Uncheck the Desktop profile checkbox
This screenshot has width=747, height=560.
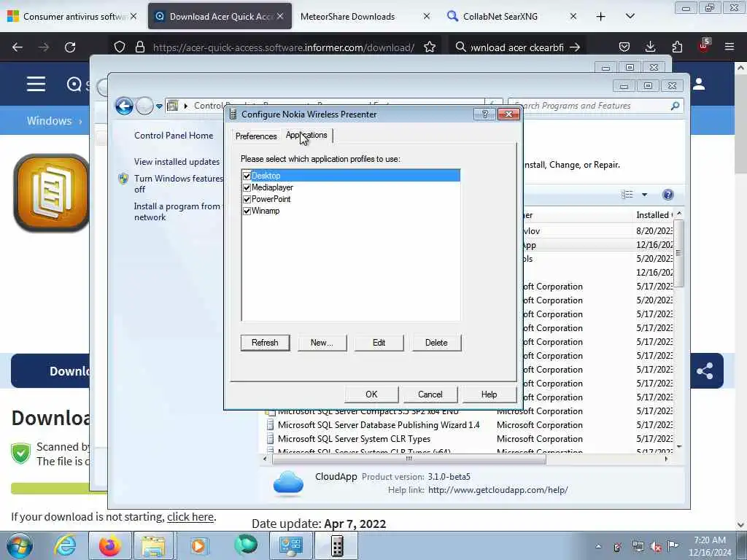point(247,176)
